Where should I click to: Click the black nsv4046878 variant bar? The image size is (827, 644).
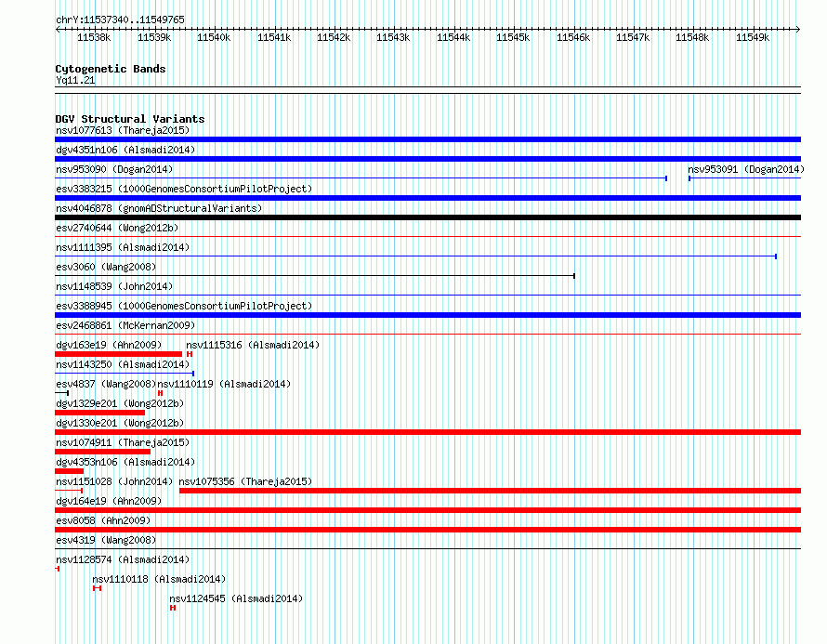(427, 217)
